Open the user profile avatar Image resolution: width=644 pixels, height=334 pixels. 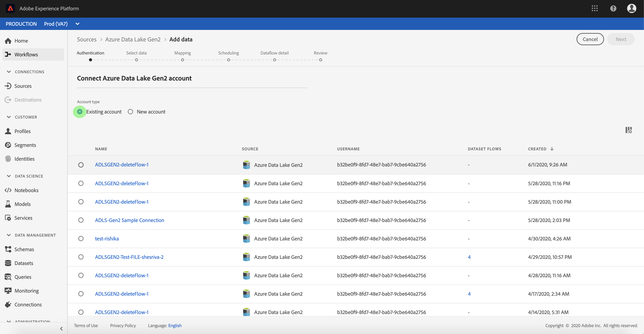tap(632, 8)
